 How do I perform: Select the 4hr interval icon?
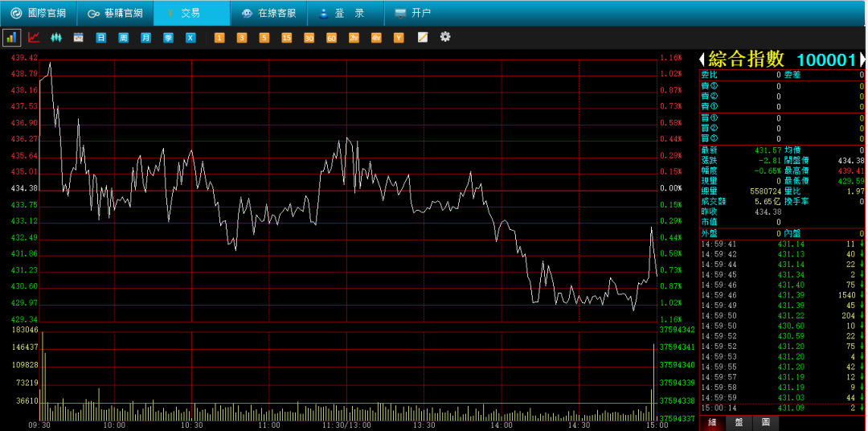pyautogui.click(x=376, y=38)
